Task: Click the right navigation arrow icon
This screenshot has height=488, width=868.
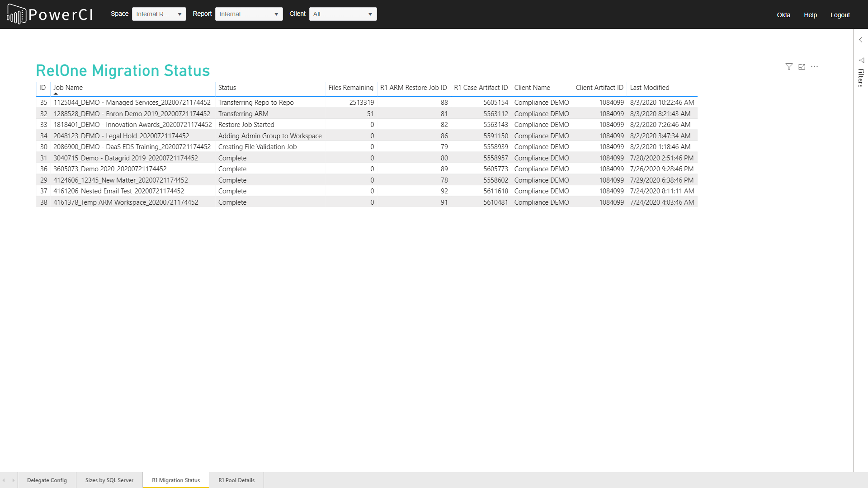Action: point(13,480)
